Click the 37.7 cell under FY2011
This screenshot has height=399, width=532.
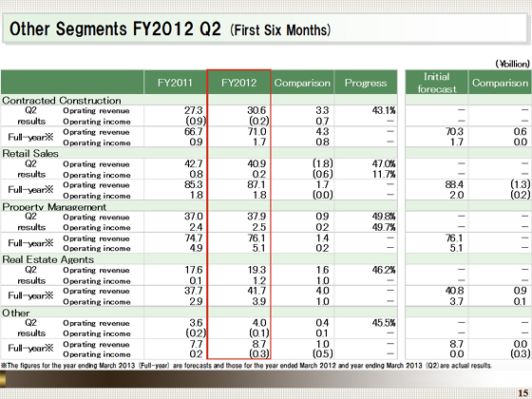(x=194, y=291)
